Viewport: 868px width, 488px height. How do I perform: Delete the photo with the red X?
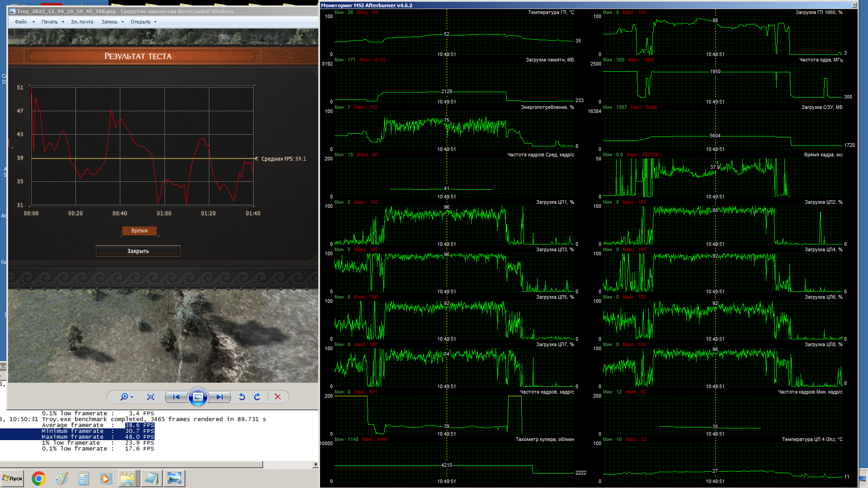(278, 397)
